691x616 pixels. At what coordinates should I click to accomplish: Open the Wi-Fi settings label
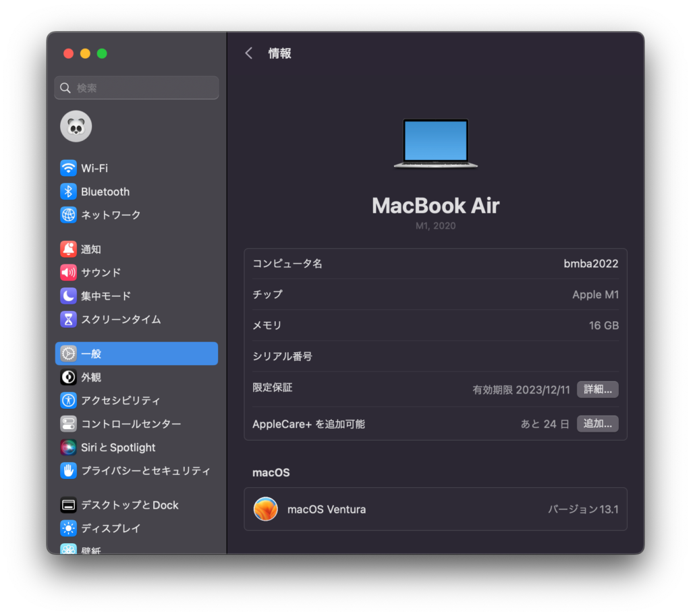[x=94, y=168]
